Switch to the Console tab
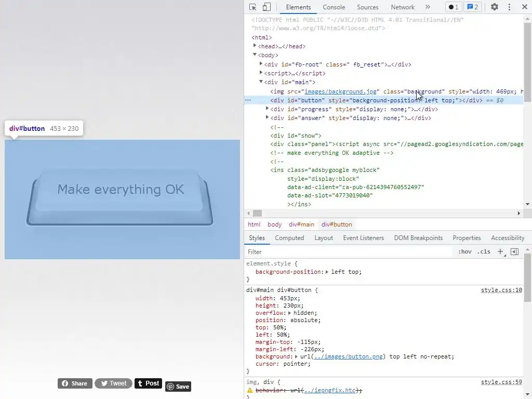The image size is (532, 399). [x=334, y=7]
